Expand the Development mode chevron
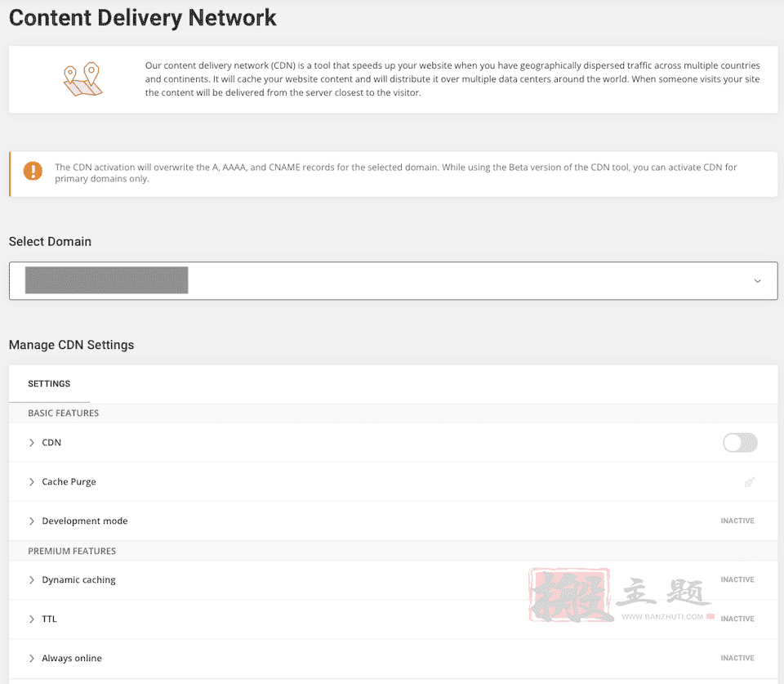 pos(32,521)
